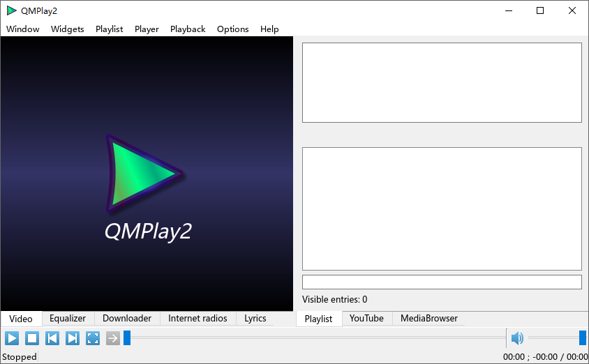The width and height of the screenshot is (589, 364).
Task: Skip to the next track
Action: pyautogui.click(x=73, y=338)
